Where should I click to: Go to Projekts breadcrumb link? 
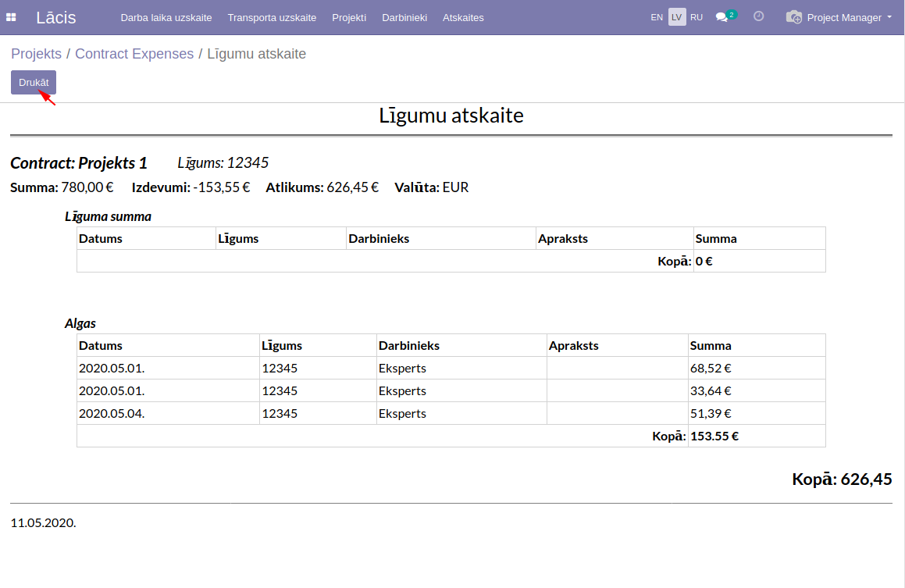36,54
